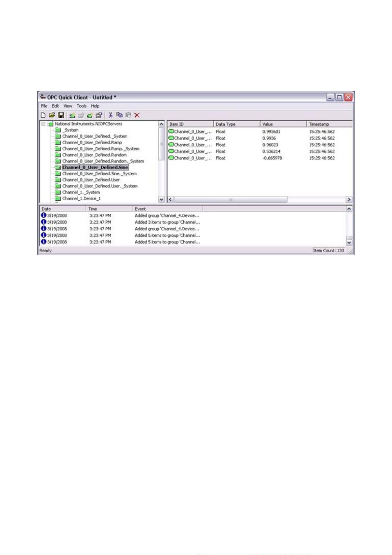Open the Properties toolbar icon
Image resolution: width=392 pixels, height=555 pixels.
[99, 115]
